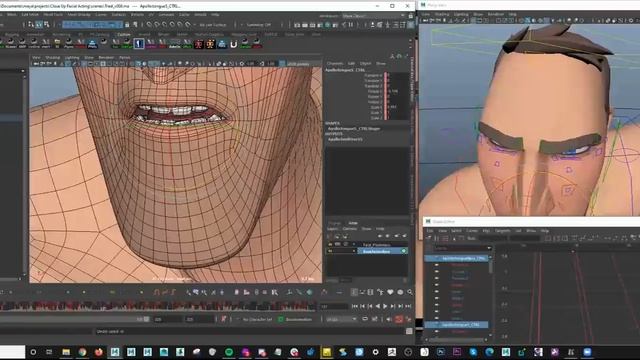Image resolution: width=640 pixels, height=360 pixels.
Task: Switch to the Anim layer tab
Action: click(353, 223)
